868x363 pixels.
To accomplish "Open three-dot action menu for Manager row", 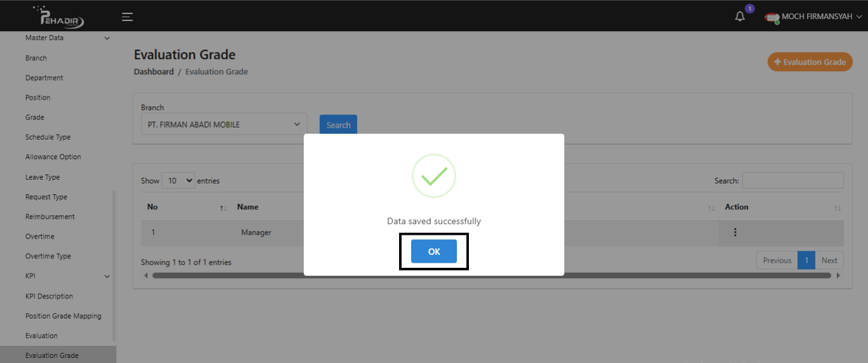I will pos(735,232).
